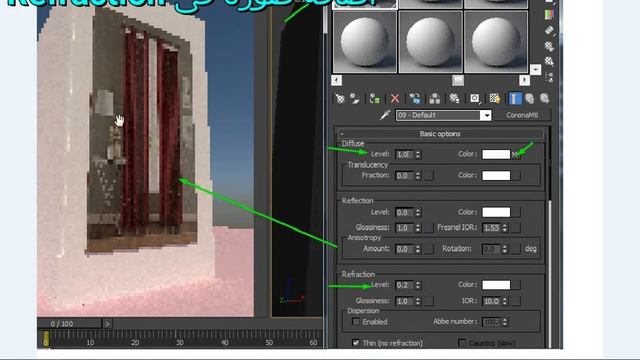The height and width of the screenshot is (360, 640).
Task: Open material editor Options side icon
Action: click(549, 46)
